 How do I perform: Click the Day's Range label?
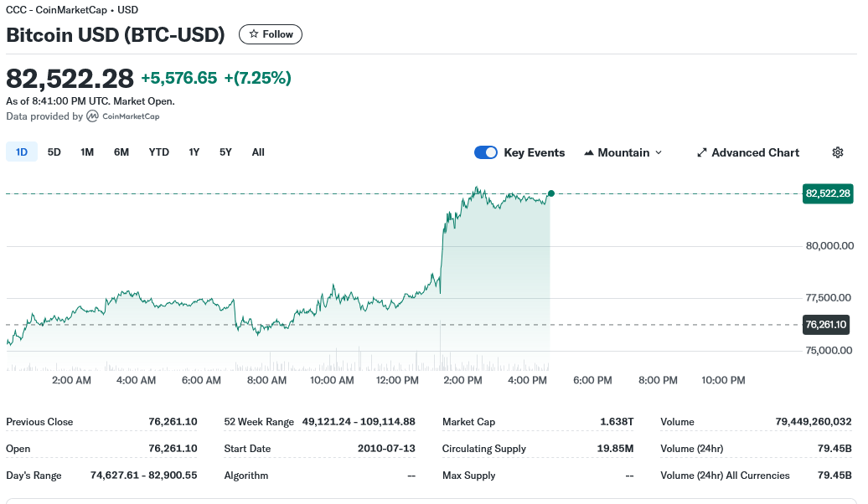(34, 476)
